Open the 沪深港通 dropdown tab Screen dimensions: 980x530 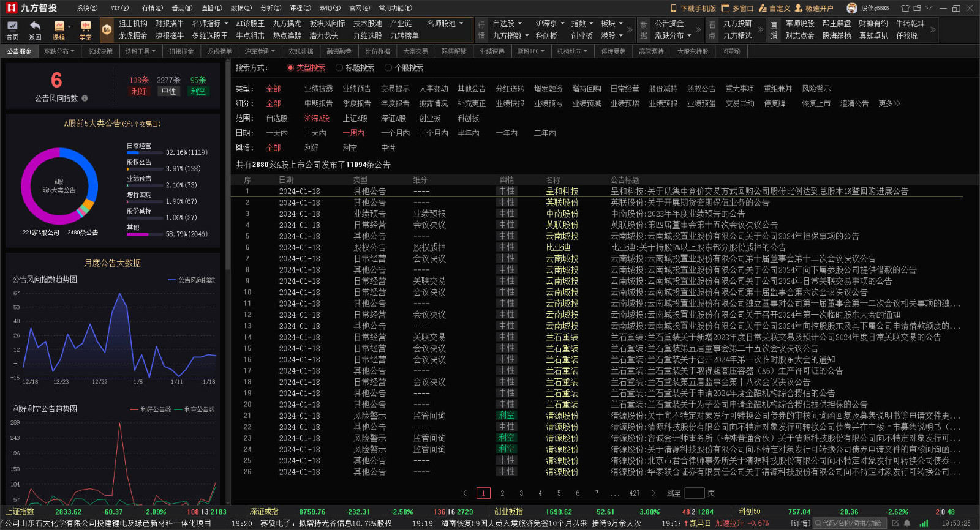click(x=260, y=51)
